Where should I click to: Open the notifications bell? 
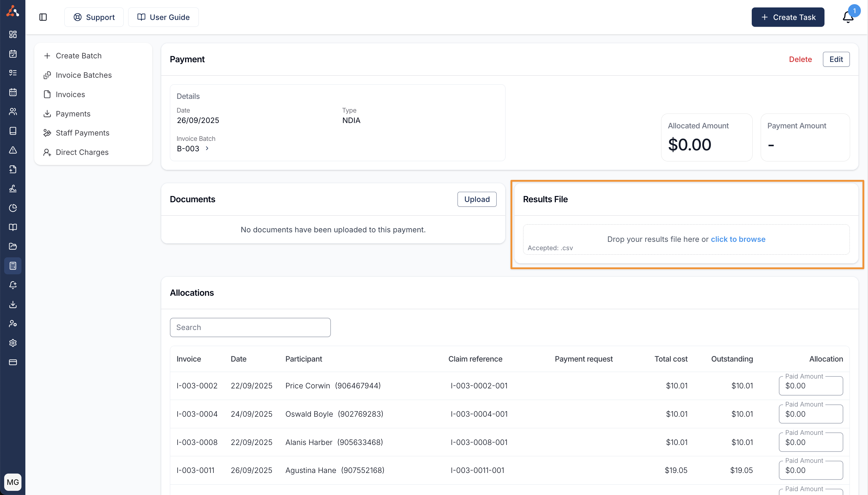848,17
